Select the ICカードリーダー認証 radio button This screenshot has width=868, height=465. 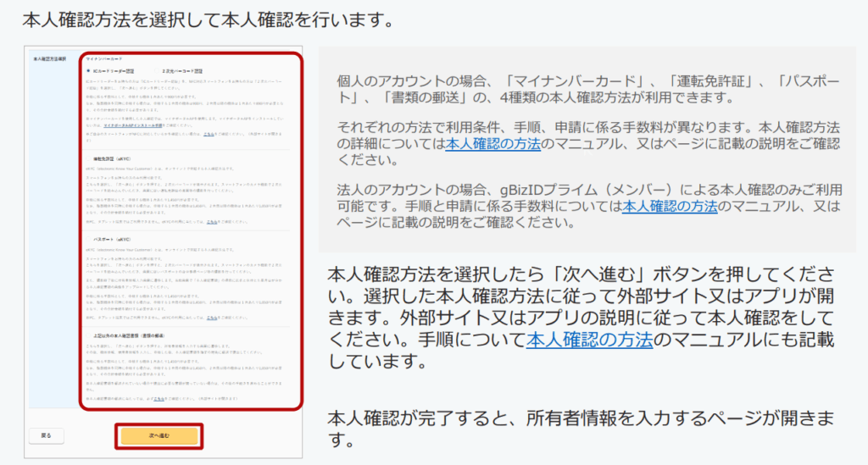click(x=88, y=71)
